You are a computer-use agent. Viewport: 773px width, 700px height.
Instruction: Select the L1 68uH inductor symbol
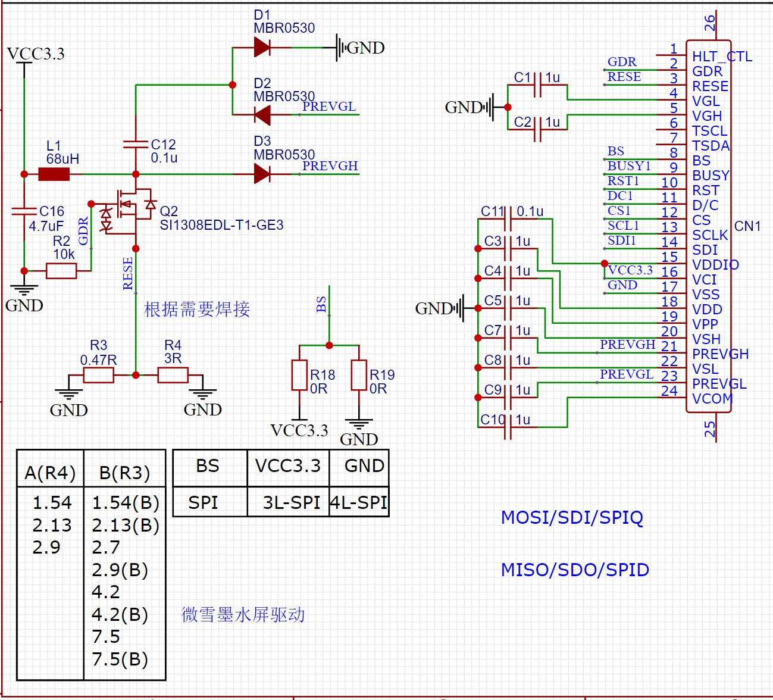click(x=54, y=174)
